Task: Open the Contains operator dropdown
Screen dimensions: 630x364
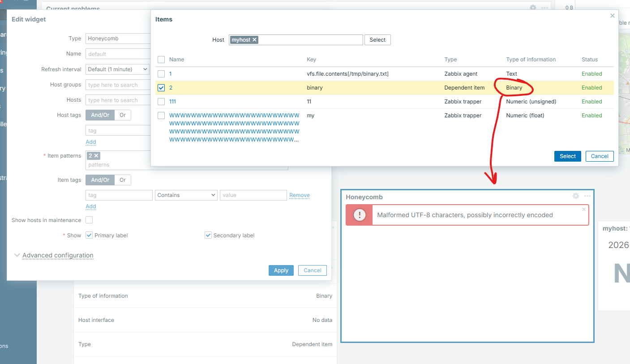Action: [x=186, y=195]
